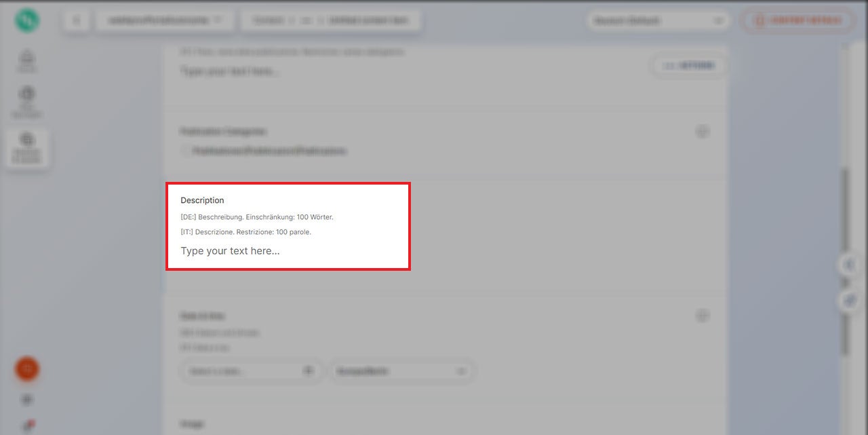Image resolution: width=868 pixels, height=435 pixels.
Task: Open the date group dropdown next to date picker
Action: (402, 371)
